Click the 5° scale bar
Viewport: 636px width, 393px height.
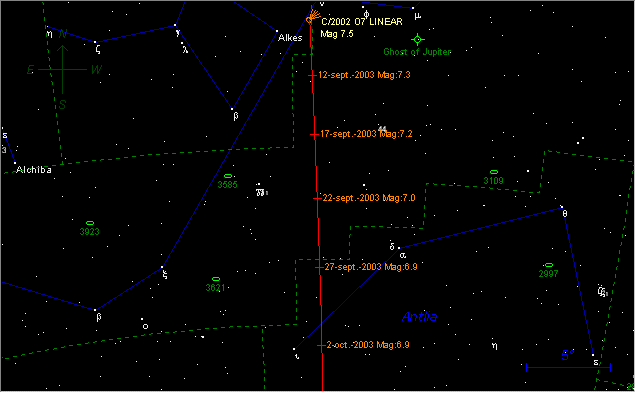pyautogui.click(x=568, y=367)
